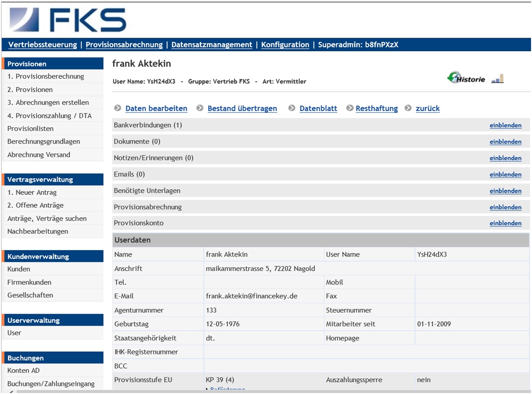Show the Bankverbindungen section via einblenden
532x394 pixels.
point(506,125)
